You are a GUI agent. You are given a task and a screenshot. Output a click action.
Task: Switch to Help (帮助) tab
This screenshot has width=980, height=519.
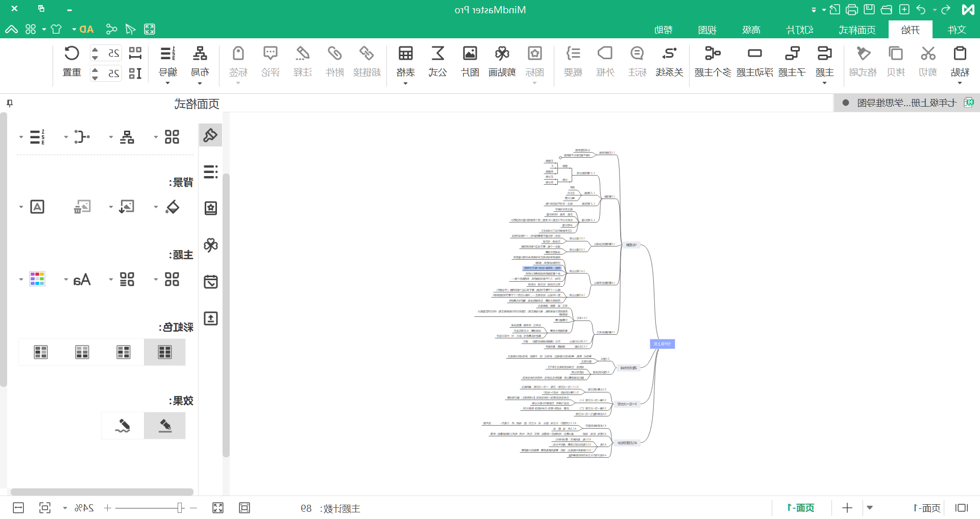pyautogui.click(x=663, y=30)
